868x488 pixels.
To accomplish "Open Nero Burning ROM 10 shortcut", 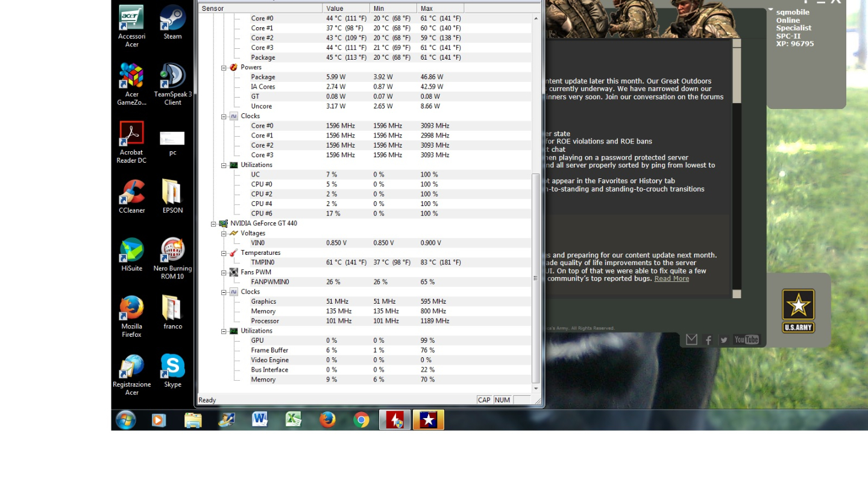I will [172, 254].
